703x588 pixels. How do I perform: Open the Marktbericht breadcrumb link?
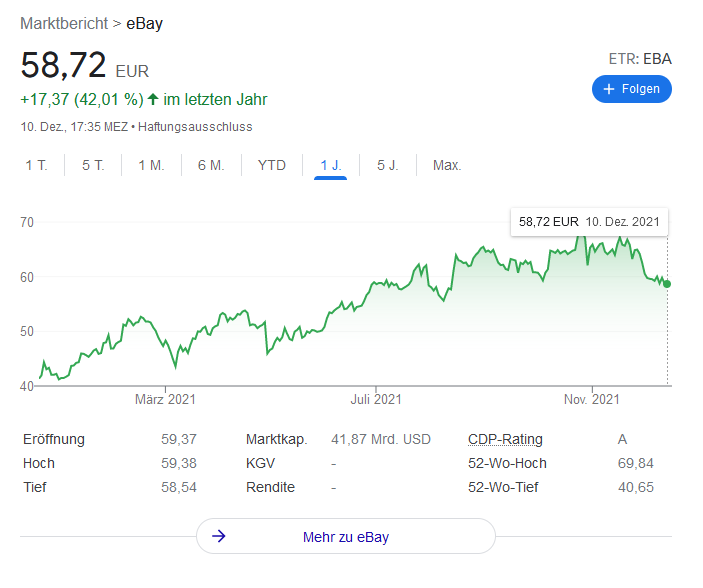(x=64, y=23)
